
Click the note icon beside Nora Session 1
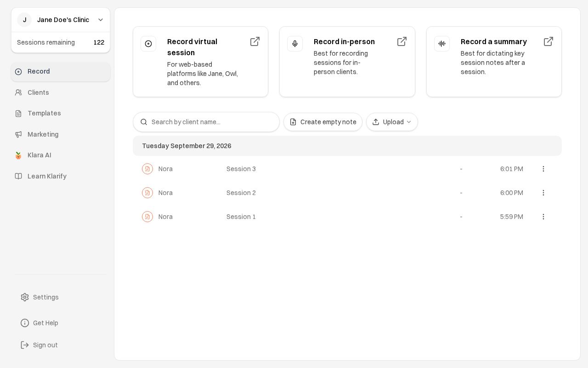pos(147,217)
